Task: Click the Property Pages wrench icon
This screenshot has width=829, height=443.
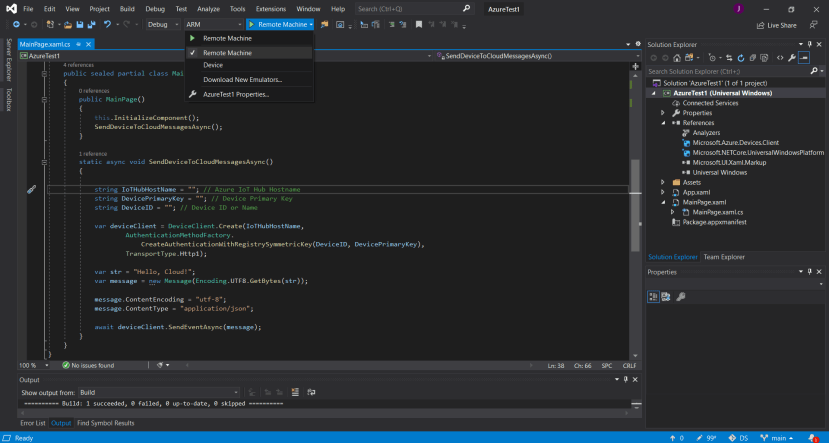Action: [x=681, y=297]
